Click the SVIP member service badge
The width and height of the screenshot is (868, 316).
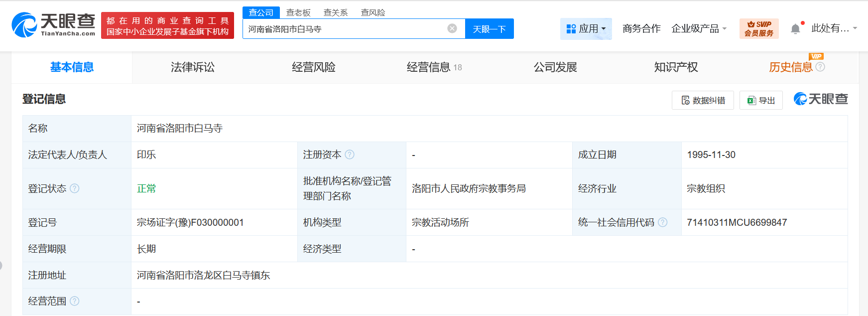pyautogui.click(x=759, y=28)
